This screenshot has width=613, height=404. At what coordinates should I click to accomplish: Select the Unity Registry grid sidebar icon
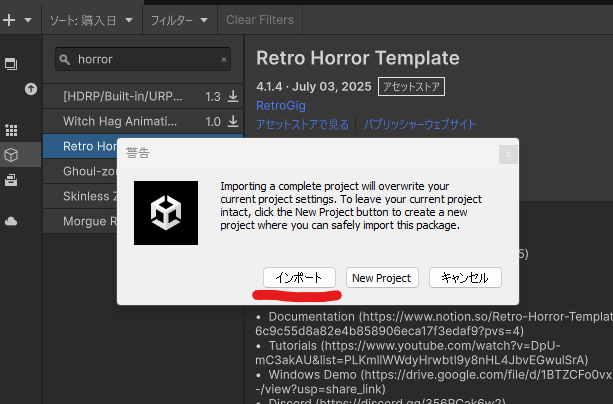coord(11,130)
